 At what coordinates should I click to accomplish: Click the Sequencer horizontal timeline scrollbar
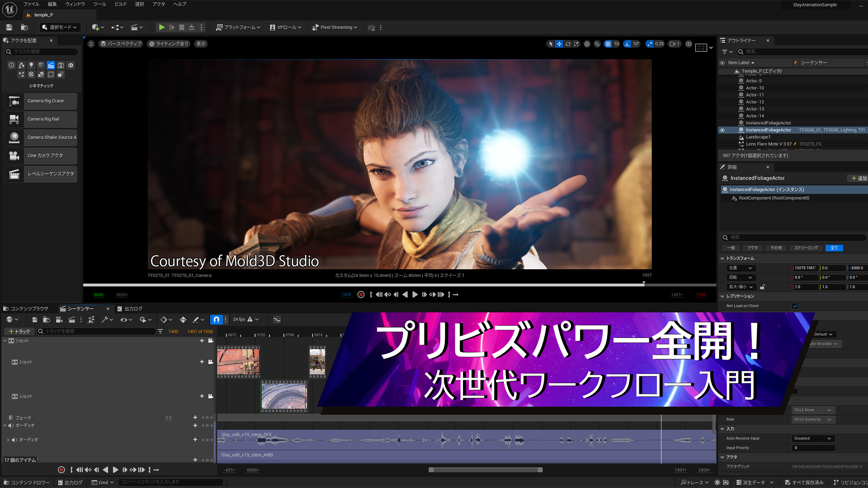(485, 470)
